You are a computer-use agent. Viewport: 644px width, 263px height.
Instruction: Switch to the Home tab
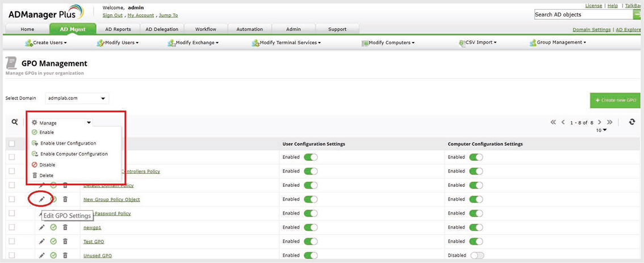coord(27,29)
